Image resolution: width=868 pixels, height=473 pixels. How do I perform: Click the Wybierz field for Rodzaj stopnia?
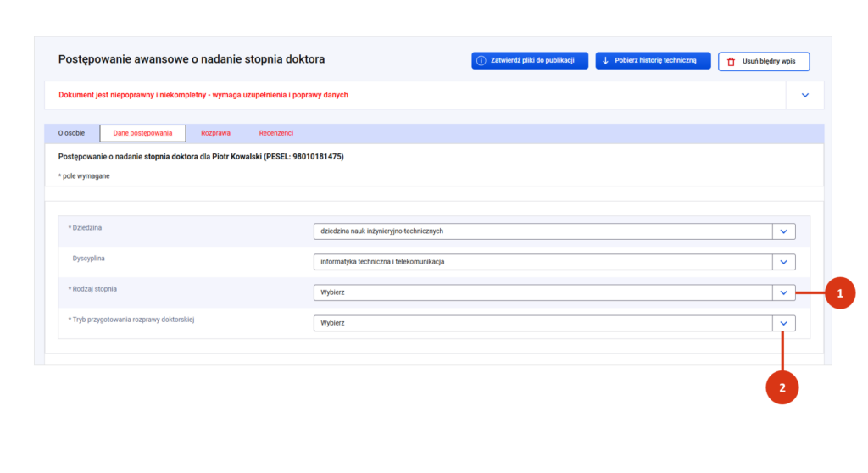pos(542,292)
